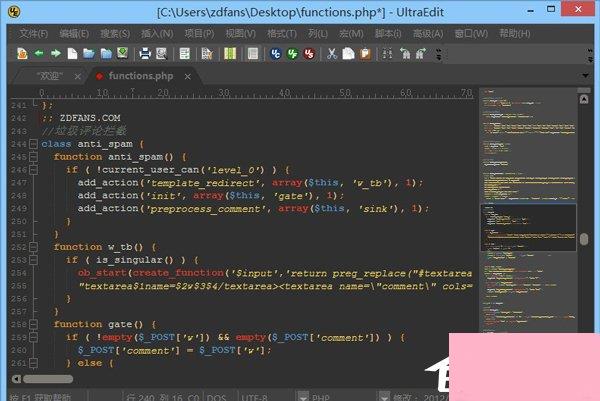Image resolution: width=600 pixels, height=401 pixels.
Task: Collapse function gate fold at line 258
Action: coord(34,324)
